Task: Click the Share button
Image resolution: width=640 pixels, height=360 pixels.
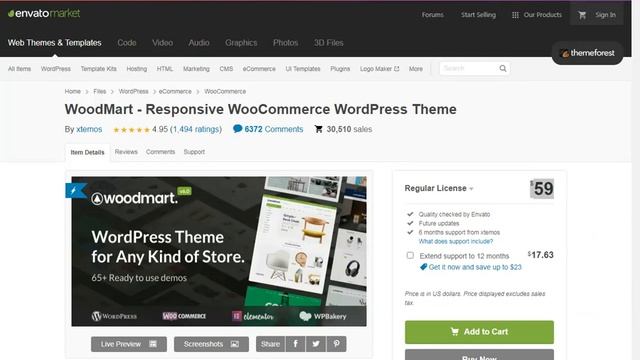Action: (271, 344)
